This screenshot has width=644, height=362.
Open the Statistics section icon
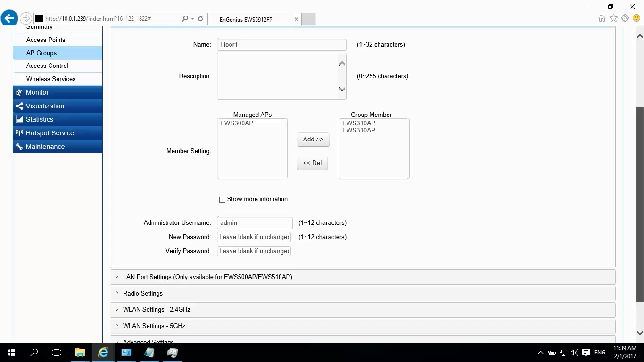19,119
